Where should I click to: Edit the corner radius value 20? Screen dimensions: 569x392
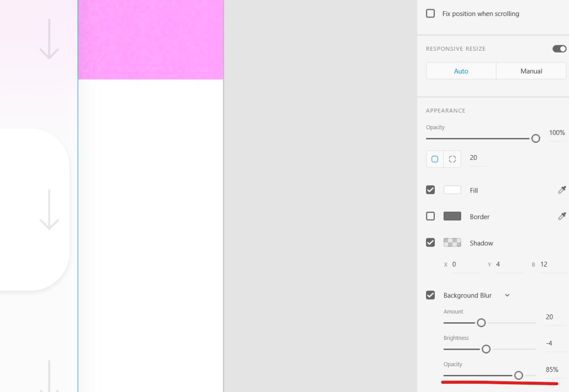(x=478, y=158)
